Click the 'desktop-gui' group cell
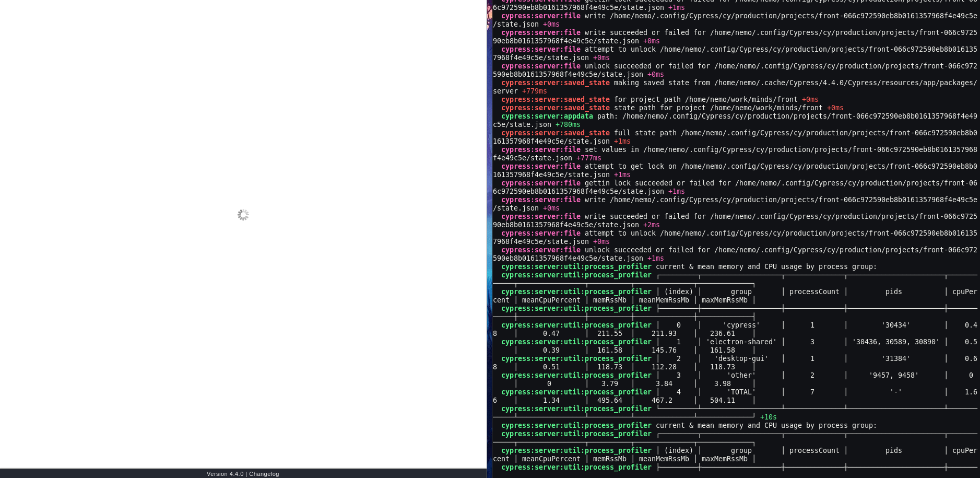 741,358
